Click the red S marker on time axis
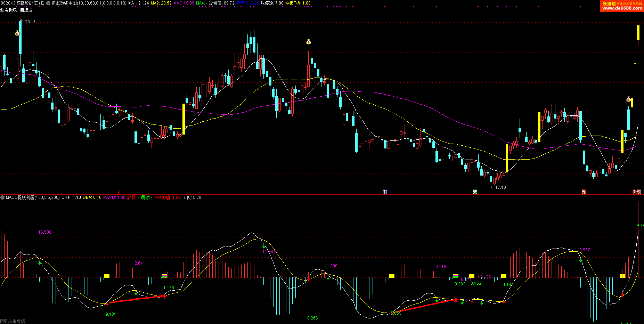Viewport: 644px width, 324px height. [x=119, y=192]
